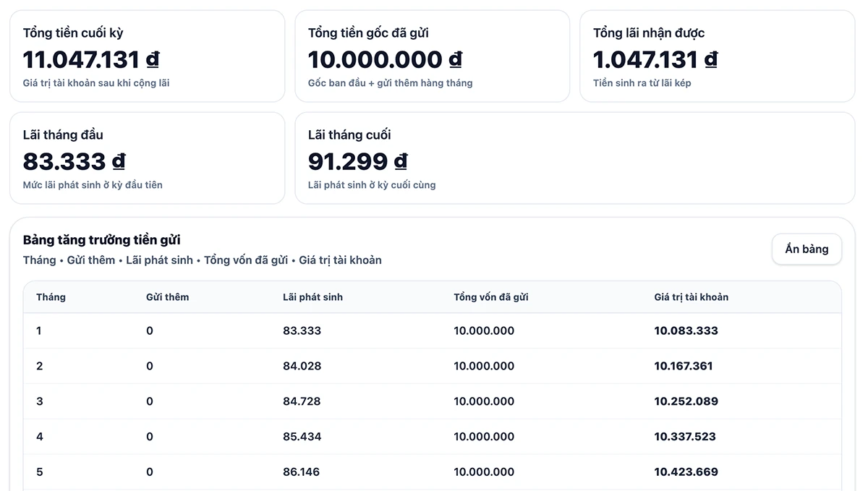Select interest 86.146 in month 5 row
This screenshot has height=491, width=868.
point(302,472)
